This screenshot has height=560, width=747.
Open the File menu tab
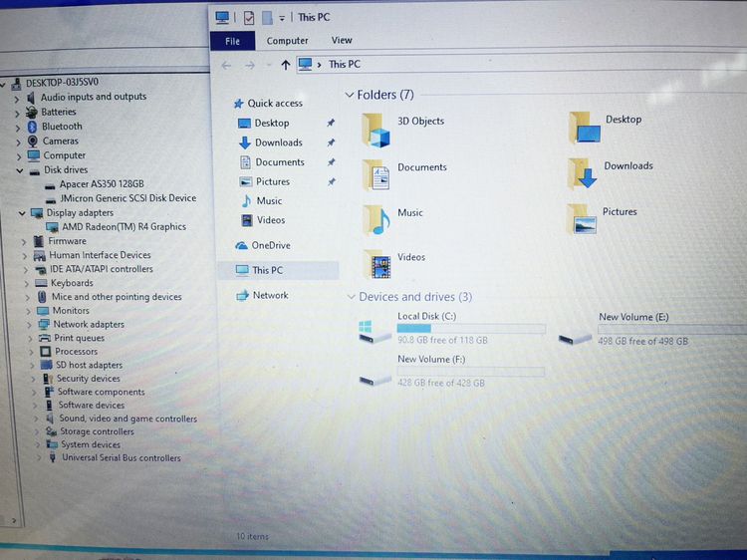click(232, 42)
